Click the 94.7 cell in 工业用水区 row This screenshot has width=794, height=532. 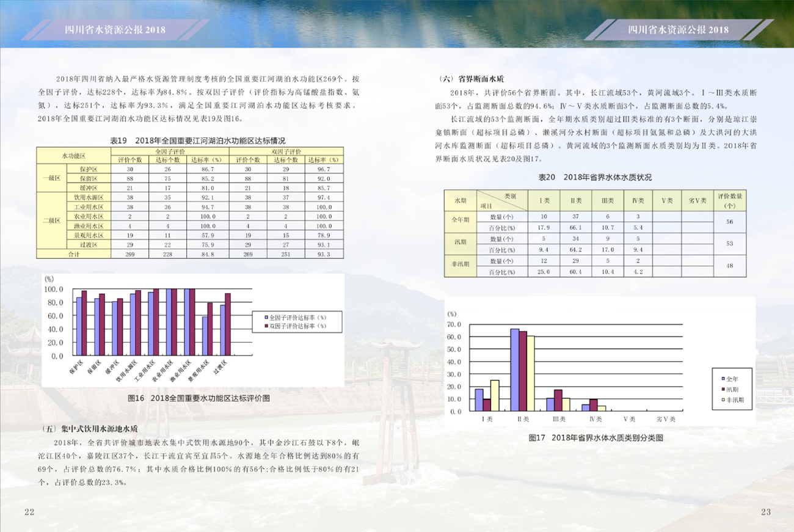pos(208,207)
